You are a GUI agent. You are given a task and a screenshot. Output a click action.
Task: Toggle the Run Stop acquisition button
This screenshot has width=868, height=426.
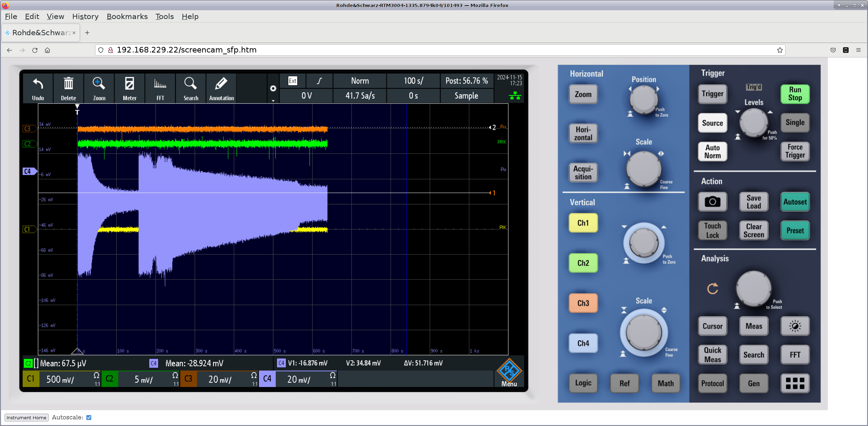(x=795, y=94)
